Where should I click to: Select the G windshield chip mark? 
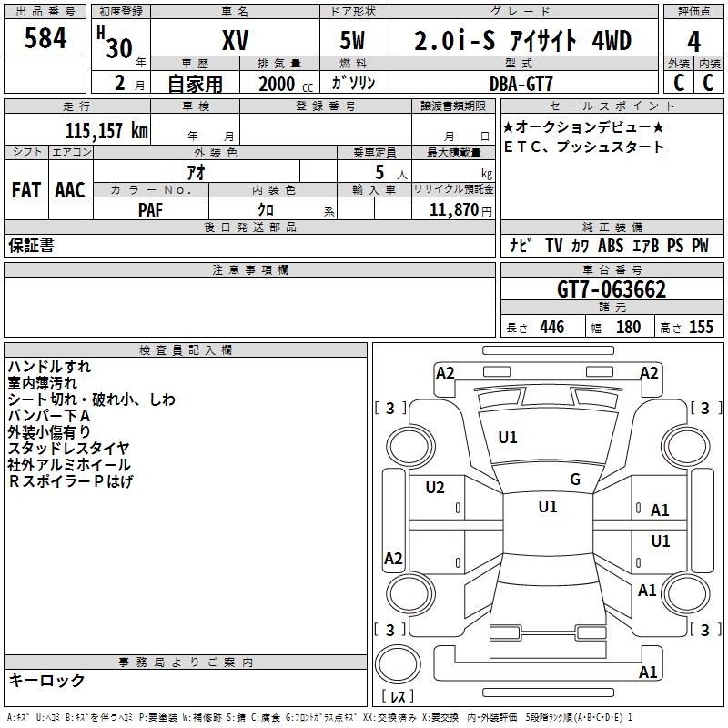point(575,480)
